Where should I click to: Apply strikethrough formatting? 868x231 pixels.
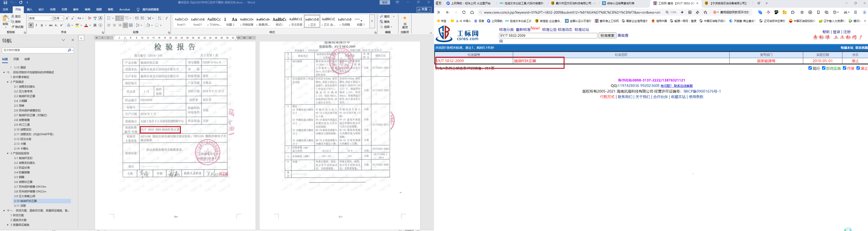tap(51, 25)
